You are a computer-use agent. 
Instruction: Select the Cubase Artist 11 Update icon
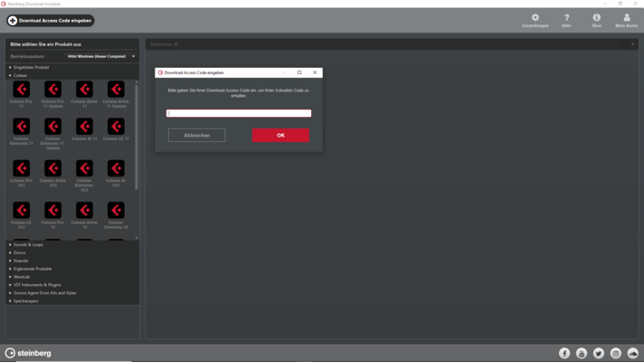[116, 90]
